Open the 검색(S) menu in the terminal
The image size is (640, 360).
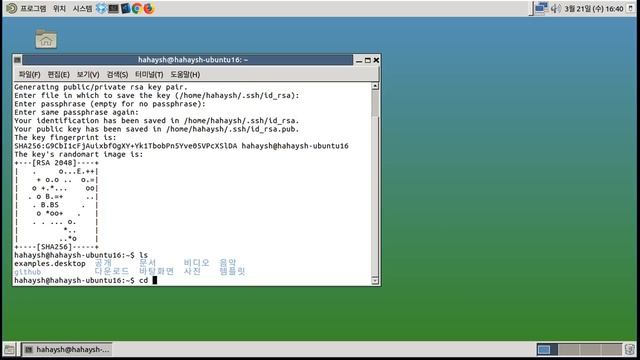(x=117, y=74)
